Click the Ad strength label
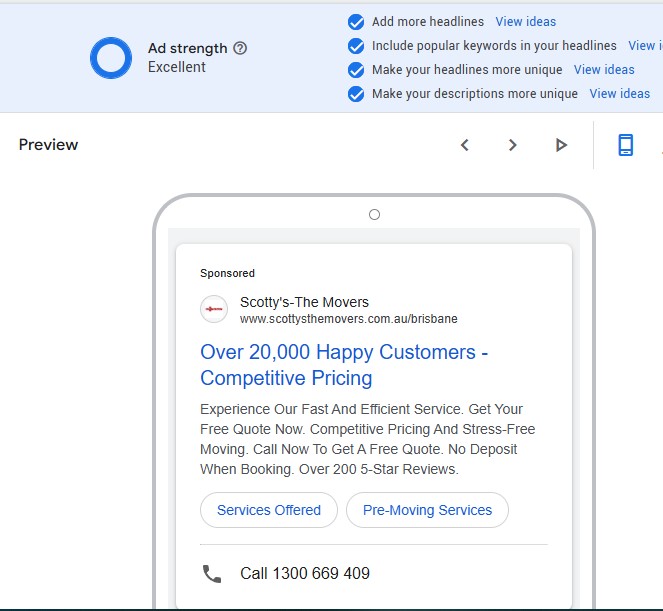This screenshot has height=611, width=663. [188, 48]
